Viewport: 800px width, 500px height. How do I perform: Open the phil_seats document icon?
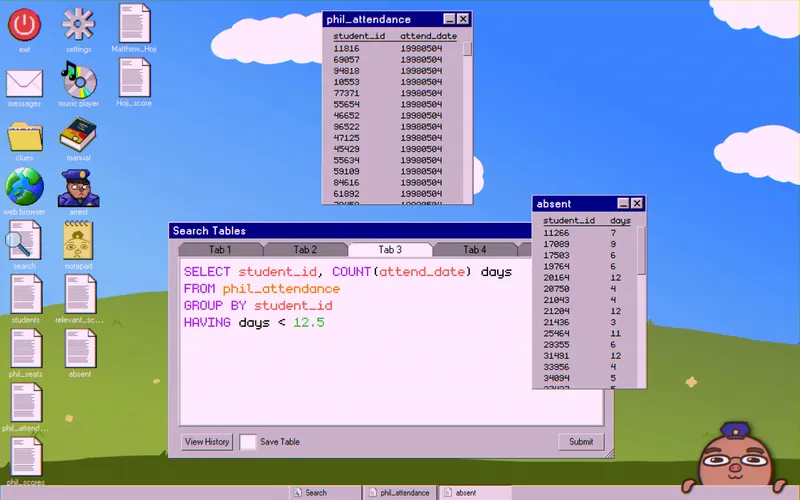(x=26, y=348)
